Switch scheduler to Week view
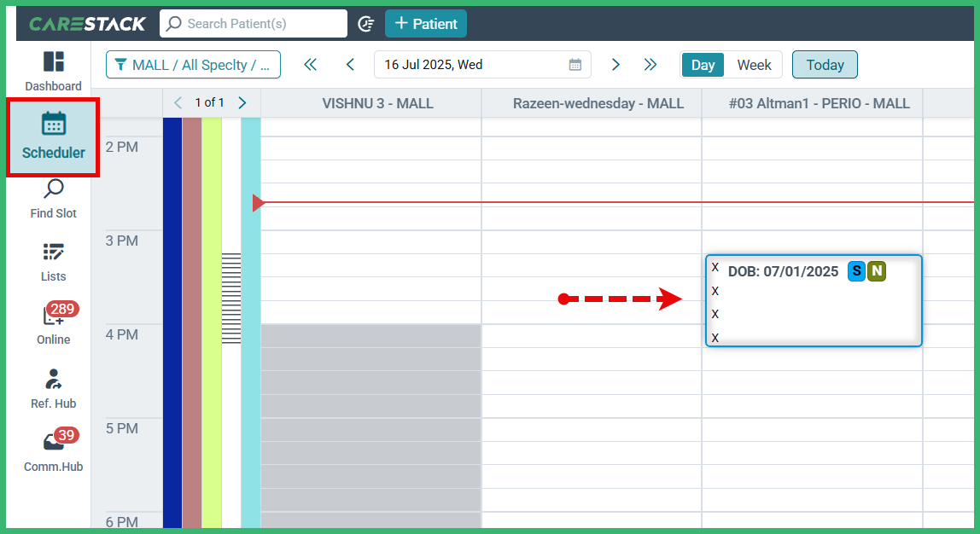Screen dimensions: 980x534 tap(754, 64)
